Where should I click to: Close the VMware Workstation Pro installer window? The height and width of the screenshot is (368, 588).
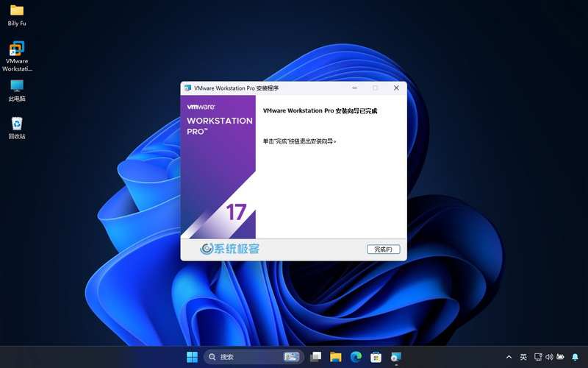(396, 88)
